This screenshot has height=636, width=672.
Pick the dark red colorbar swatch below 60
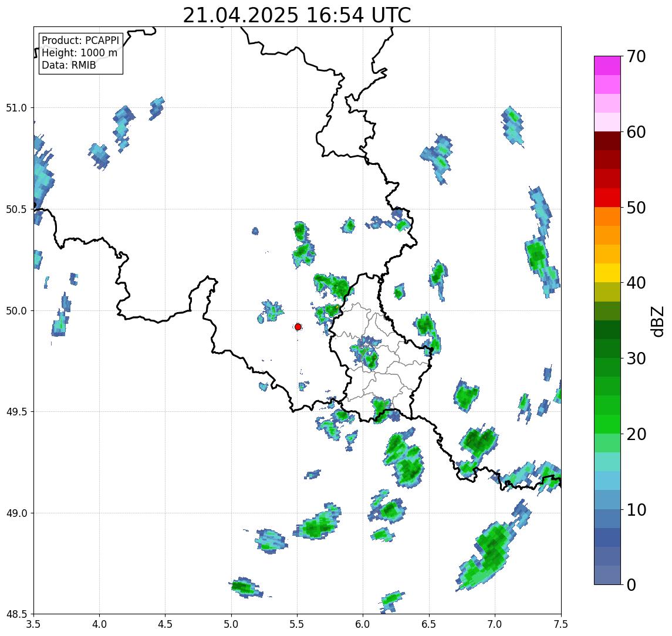coord(607,141)
